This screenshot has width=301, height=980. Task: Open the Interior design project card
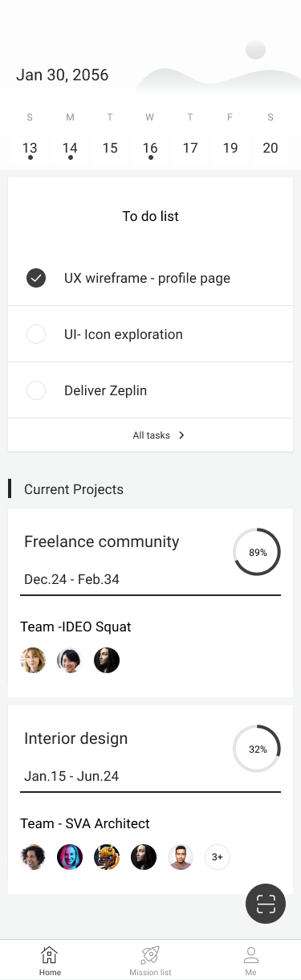150,799
